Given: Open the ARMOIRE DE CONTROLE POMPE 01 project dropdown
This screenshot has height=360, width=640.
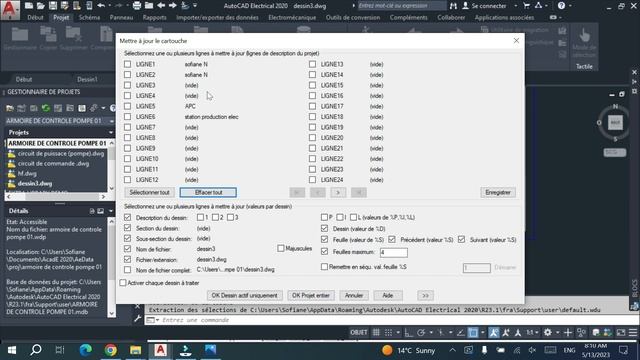Looking at the screenshot, I should click(x=111, y=121).
